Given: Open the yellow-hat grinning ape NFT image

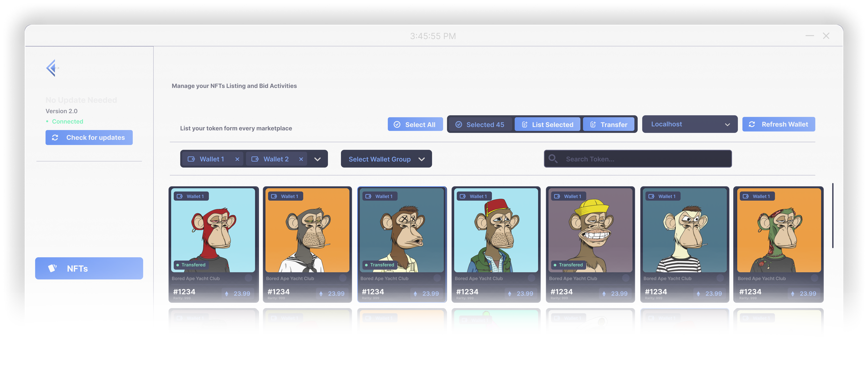Looking at the screenshot, I should tap(590, 230).
